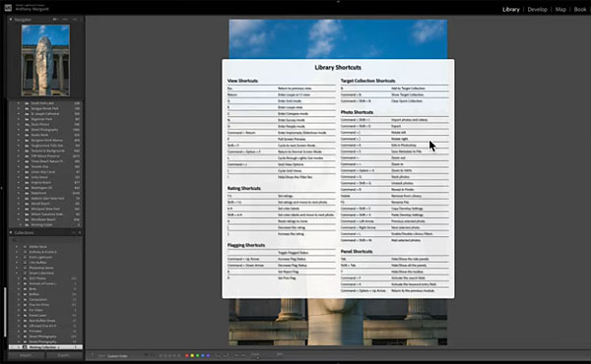Image resolution: width=591 pixels, height=364 pixels.
Task: Click the Export button
Action: pos(64,355)
